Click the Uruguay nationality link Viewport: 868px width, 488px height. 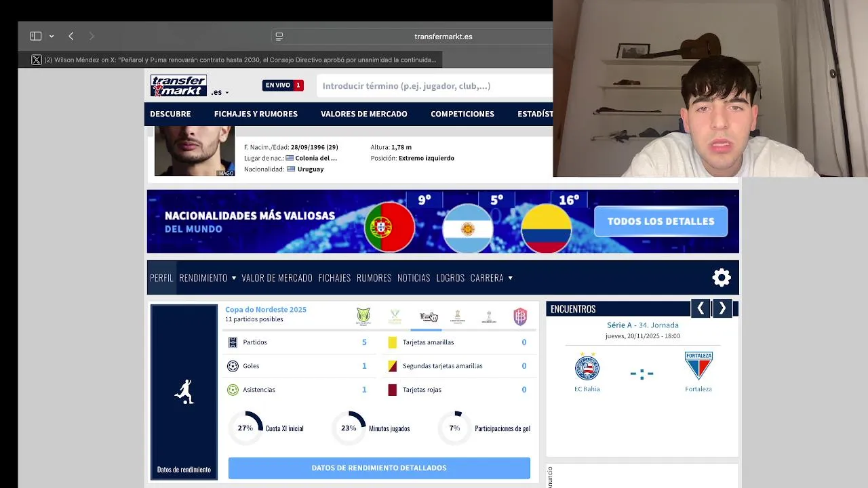[x=310, y=169]
